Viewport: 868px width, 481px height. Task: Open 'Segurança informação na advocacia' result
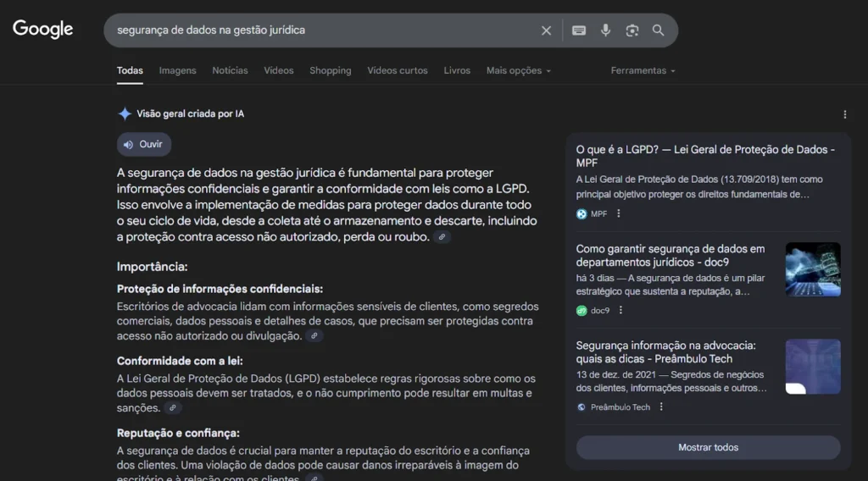click(x=665, y=352)
